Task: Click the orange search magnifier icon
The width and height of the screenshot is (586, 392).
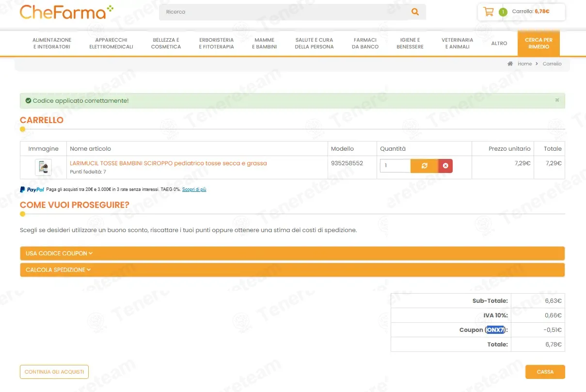Action: (415, 12)
